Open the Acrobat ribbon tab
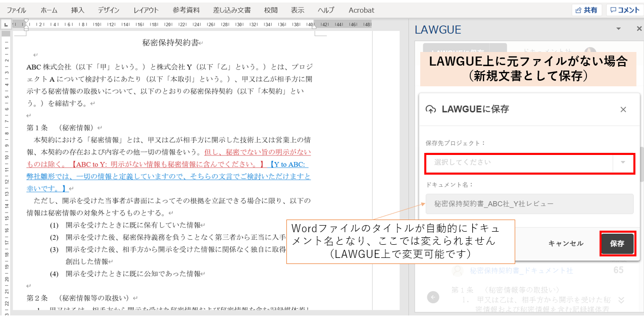 [361, 10]
